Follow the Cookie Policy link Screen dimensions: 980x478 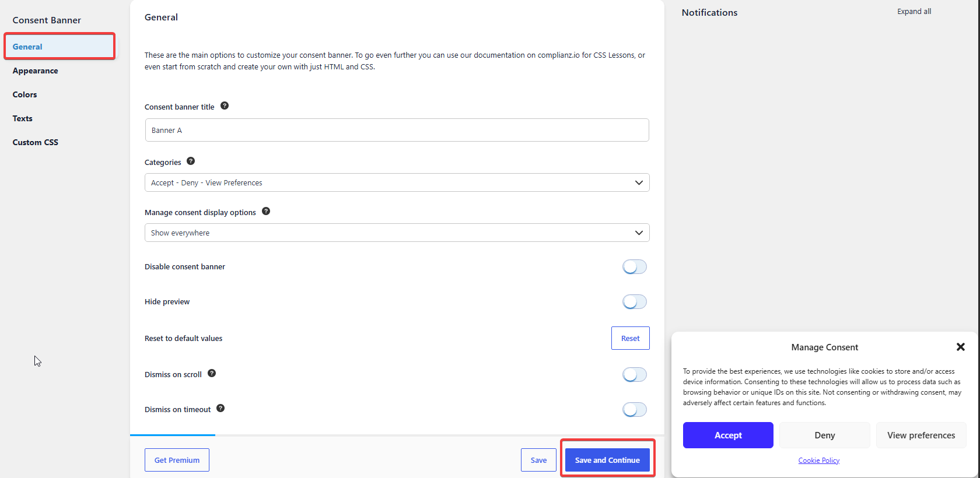pos(819,461)
